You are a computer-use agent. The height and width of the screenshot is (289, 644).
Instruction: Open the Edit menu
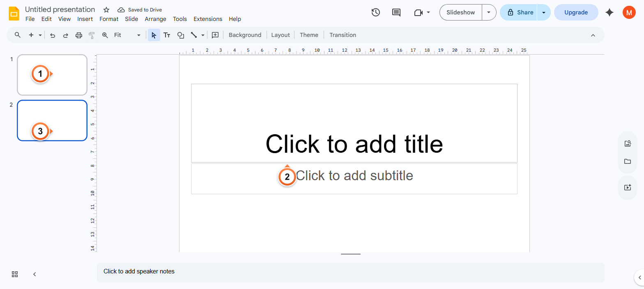click(x=46, y=19)
